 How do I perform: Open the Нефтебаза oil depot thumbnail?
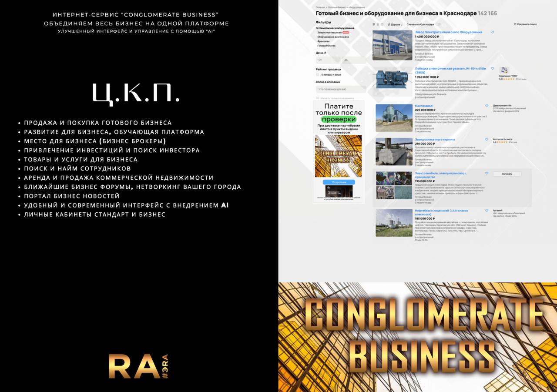pos(394,223)
